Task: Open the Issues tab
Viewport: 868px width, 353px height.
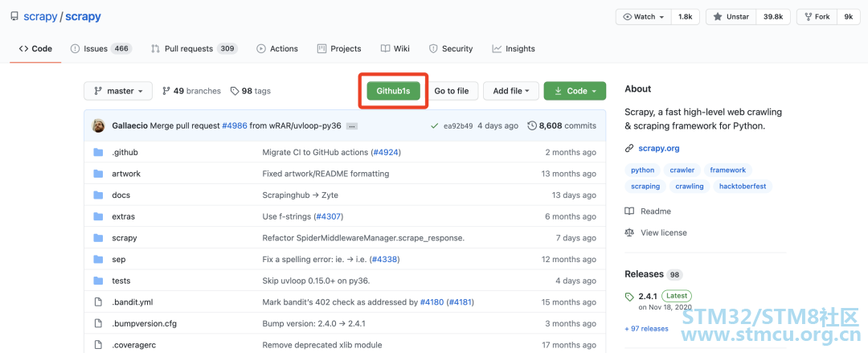Action: 100,49
